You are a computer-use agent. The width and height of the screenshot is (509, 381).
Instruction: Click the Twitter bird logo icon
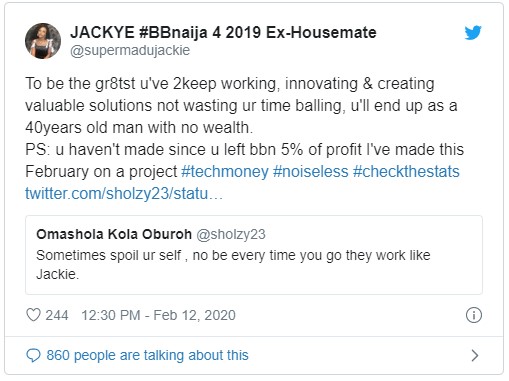(x=473, y=33)
